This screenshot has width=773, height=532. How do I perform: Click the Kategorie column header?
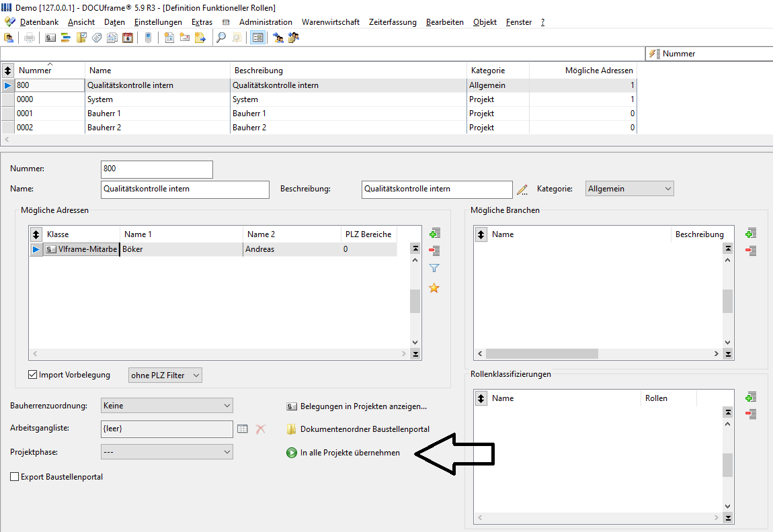(x=498, y=71)
